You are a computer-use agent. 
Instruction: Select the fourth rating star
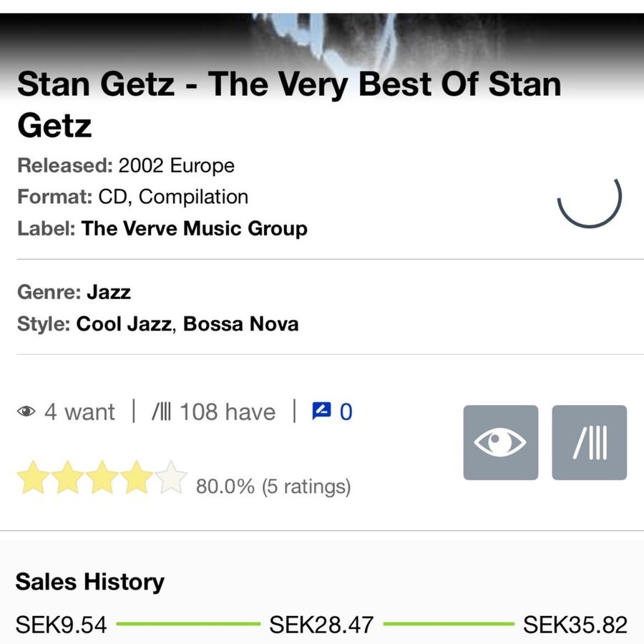pos(137,478)
